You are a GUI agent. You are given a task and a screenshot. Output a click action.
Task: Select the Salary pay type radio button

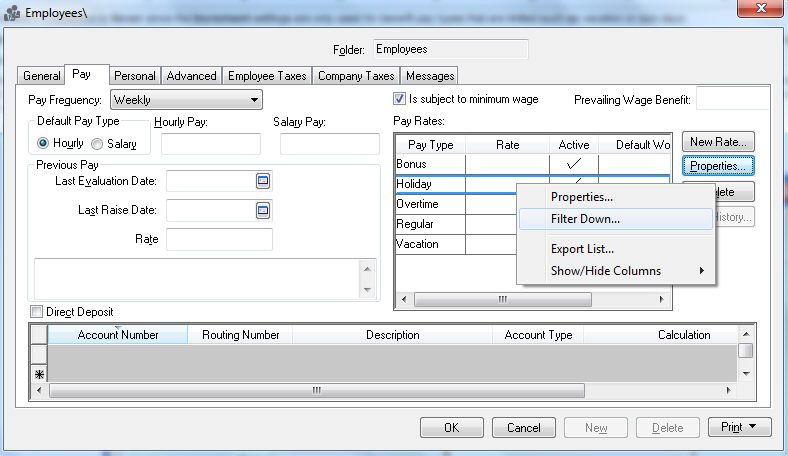97,144
